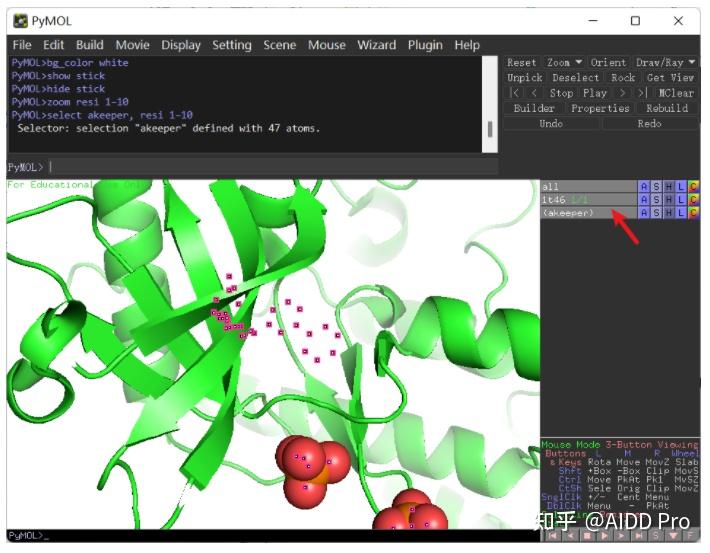Open bottom-bar down-triangle scene menu
This screenshot has width=710, height=553.
point(673,536)
